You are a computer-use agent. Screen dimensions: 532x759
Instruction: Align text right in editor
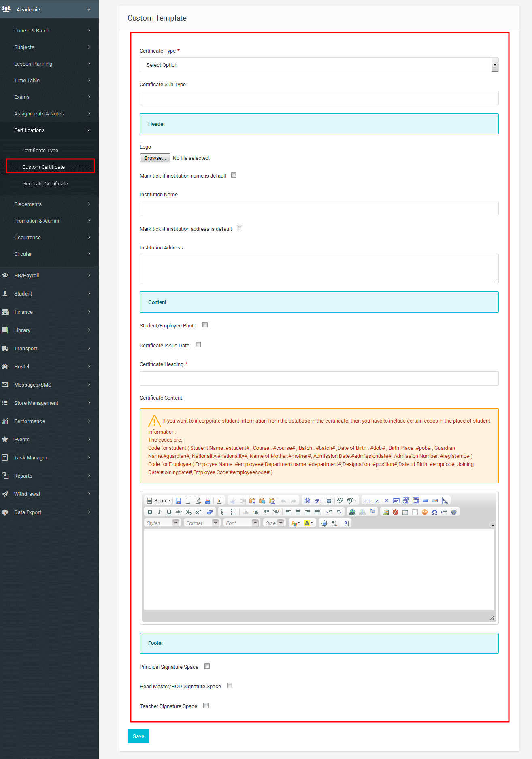[308, 512]
